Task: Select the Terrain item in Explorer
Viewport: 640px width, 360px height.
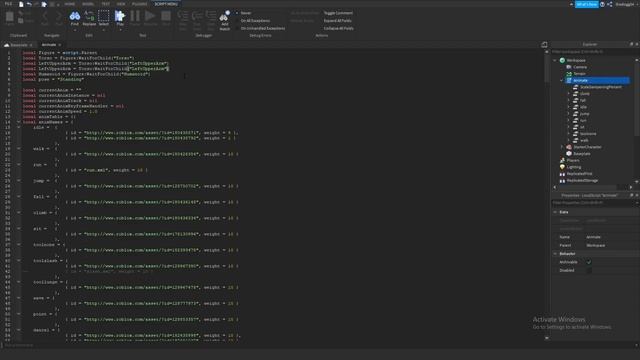Action: (x=579, y=74)
